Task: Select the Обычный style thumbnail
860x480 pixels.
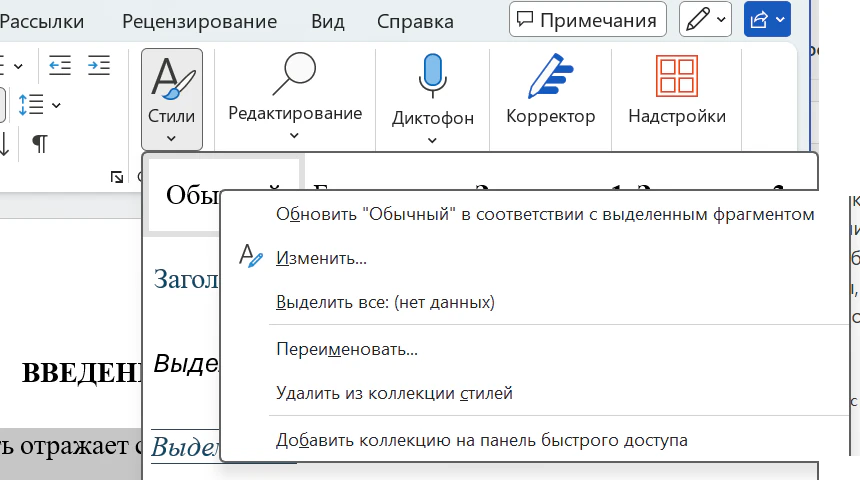Action: [184, 195]
